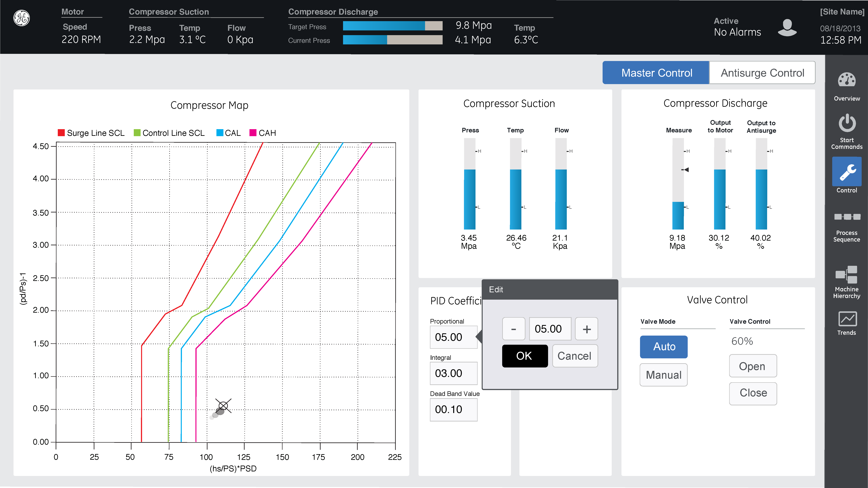Click the 40.02 % antisurge output reading
868x488 pixels.
[x=760, y=242]
